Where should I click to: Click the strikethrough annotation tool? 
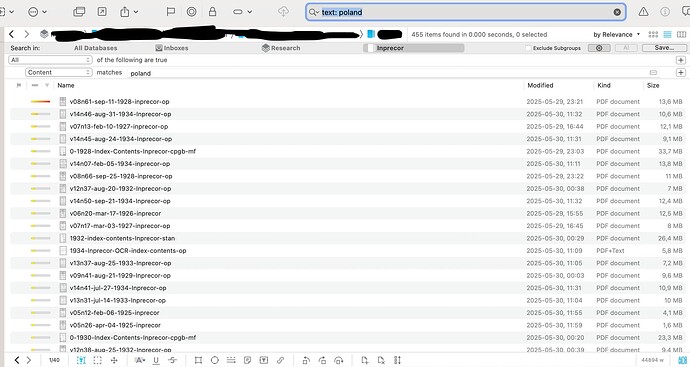tap(172, 360)
